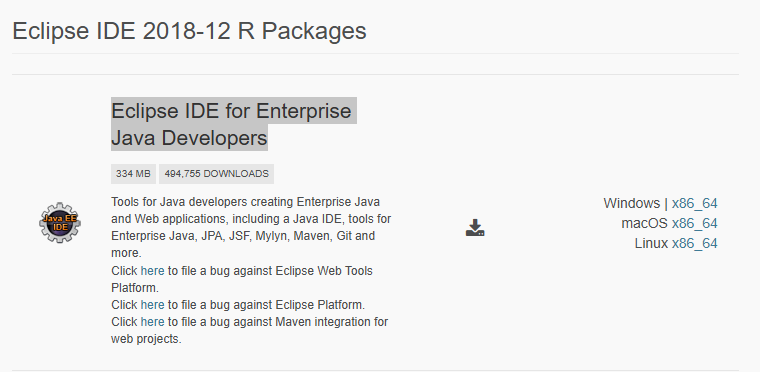Follow the 'here' link for Maven integration bugs

[152, 322]
